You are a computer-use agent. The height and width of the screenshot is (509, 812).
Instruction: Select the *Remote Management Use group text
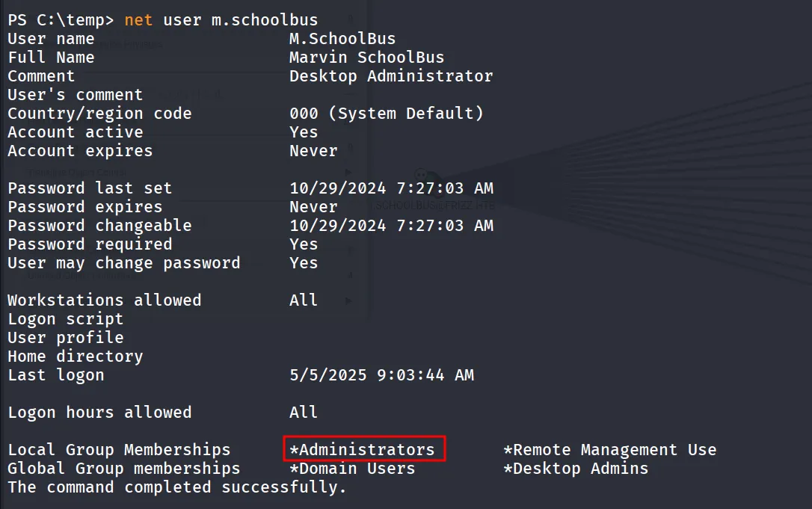click(610, 450)
